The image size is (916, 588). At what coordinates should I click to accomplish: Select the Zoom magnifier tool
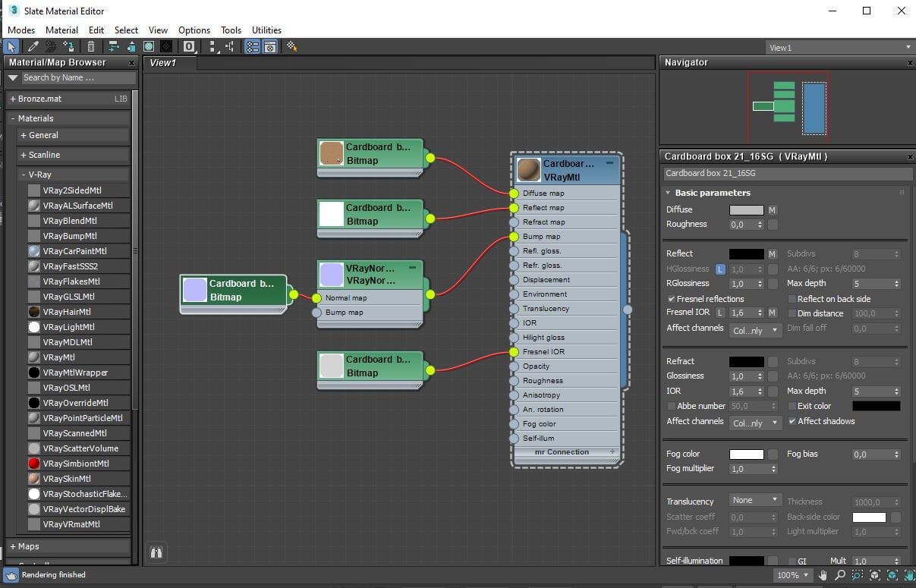click(841, 575)
